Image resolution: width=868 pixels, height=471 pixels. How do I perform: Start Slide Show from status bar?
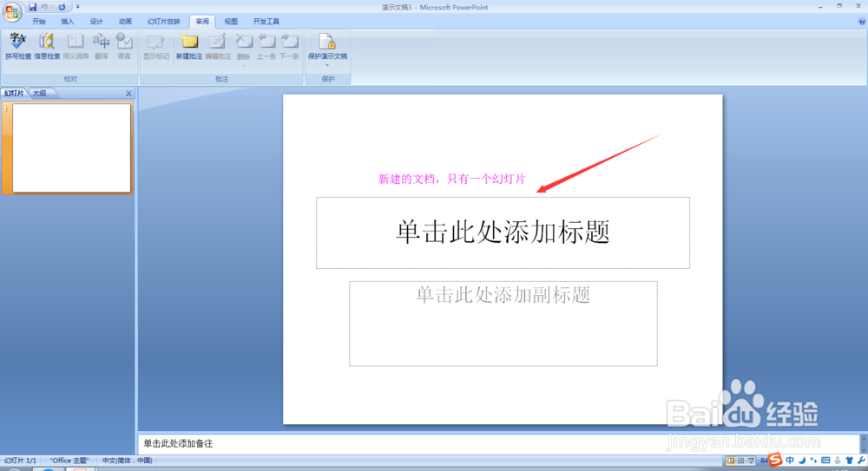click(x=751, y=461)
